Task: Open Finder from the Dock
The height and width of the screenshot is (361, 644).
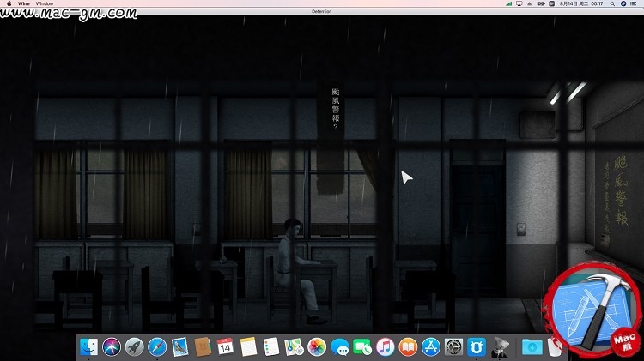Action: pos(88,347)
